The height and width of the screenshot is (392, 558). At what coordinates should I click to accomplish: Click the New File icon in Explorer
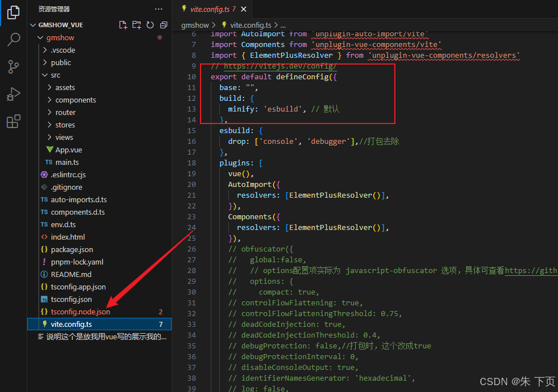(x=123, y=24)
